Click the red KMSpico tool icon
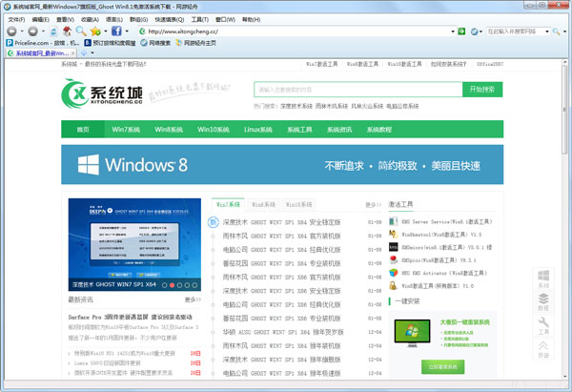572x392 pixels. tap(393, 259)
